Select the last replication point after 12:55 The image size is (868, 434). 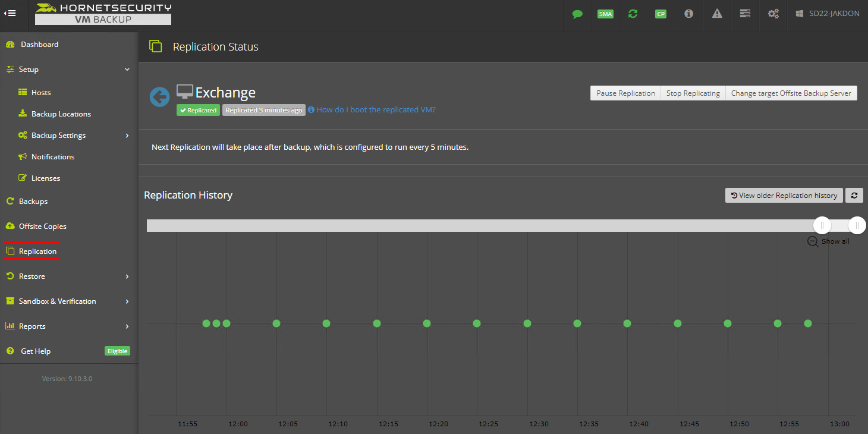point(808,323)
